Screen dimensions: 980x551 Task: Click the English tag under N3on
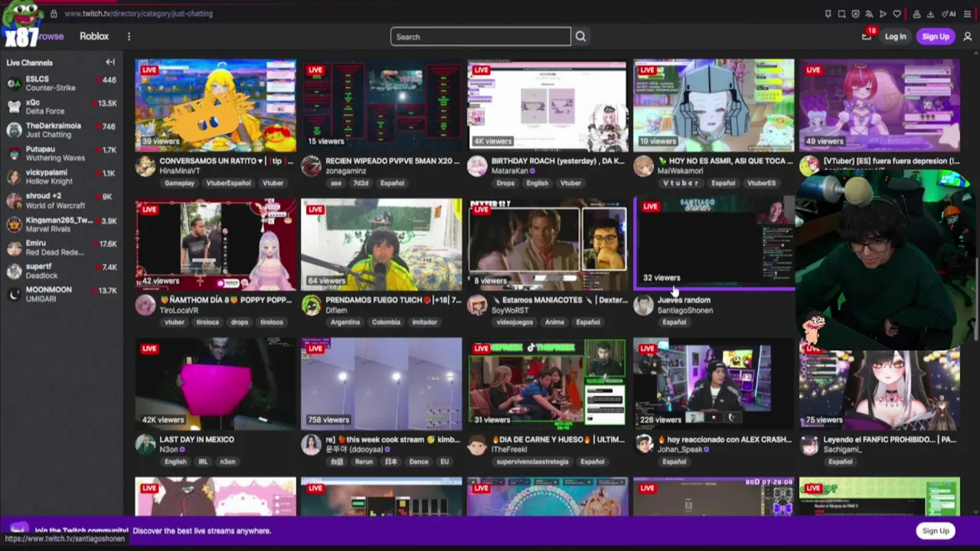pyautogui.click(x=175, y=462)
